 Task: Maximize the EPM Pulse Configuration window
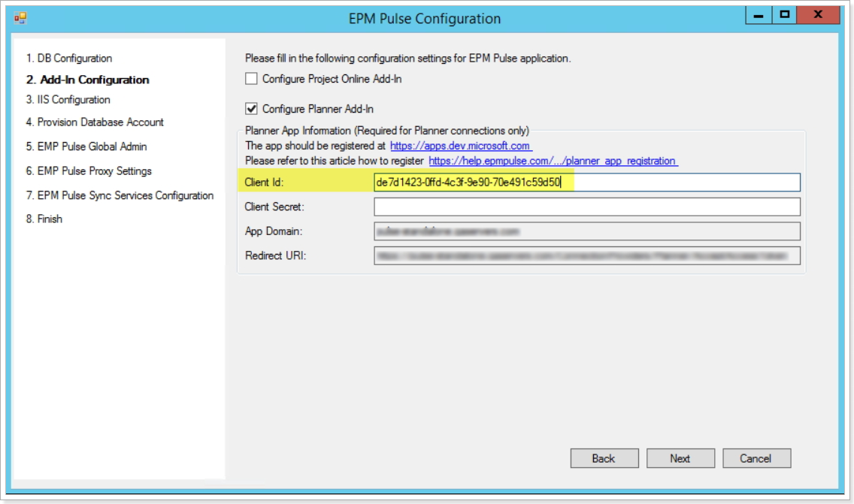(784, 15)
